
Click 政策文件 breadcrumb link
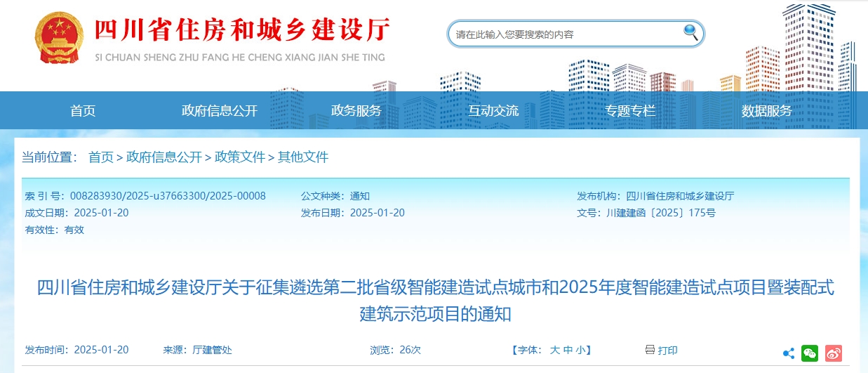(240, 157)
